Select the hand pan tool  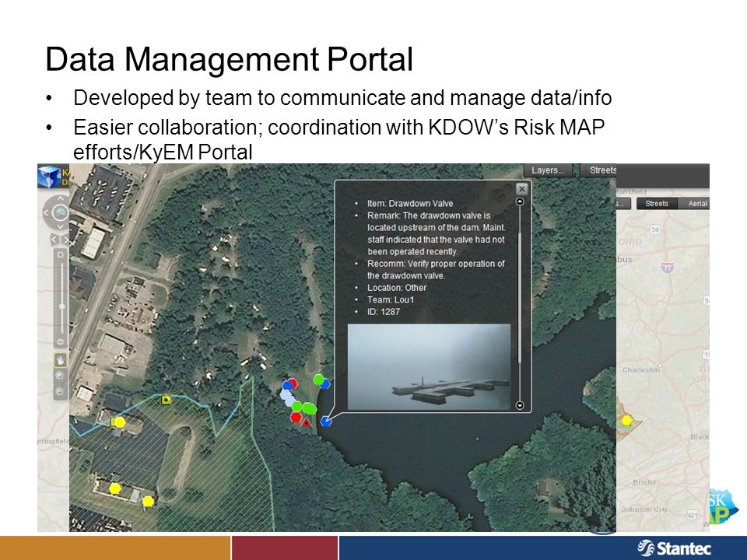(61, 360)
